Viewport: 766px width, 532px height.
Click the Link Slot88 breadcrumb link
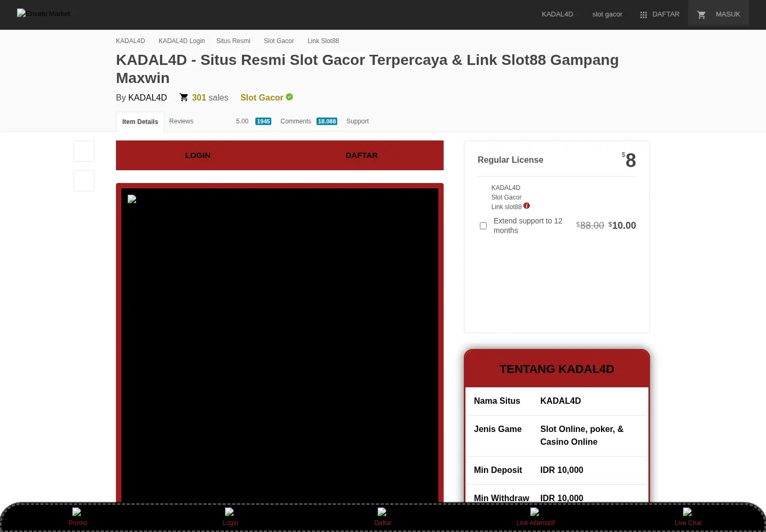323,41
